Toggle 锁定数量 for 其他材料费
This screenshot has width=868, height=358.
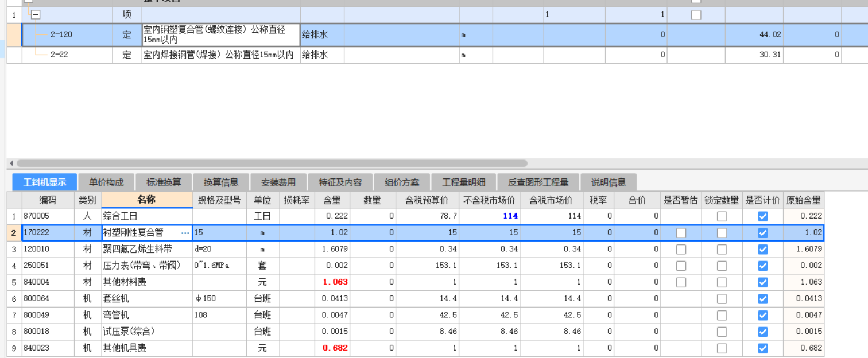click(x=722, y=282)
